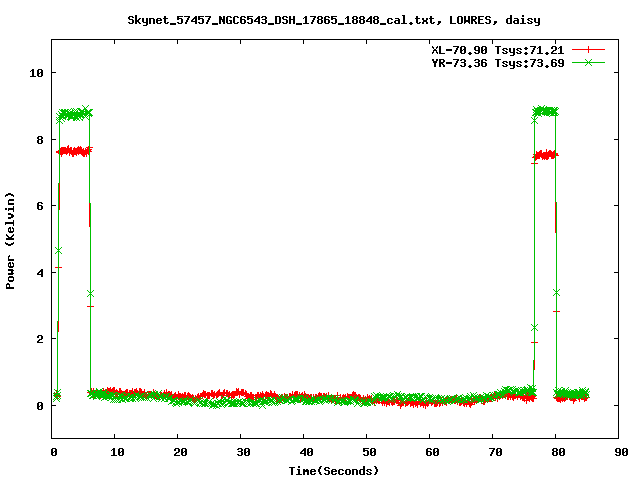
Task: Click the Power (Kelvin) y-axis label
Action: pos(10,241)
